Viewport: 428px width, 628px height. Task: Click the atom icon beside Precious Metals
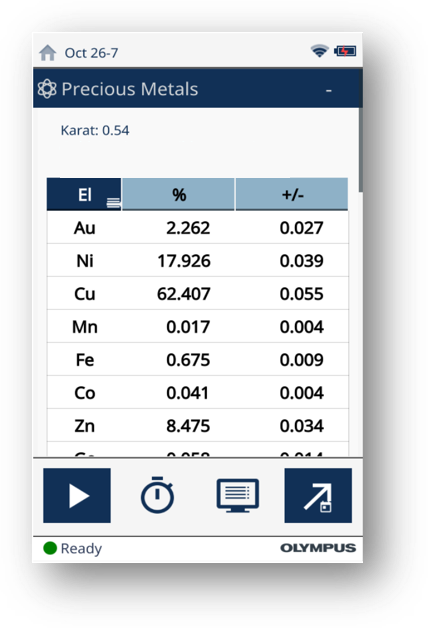click(x=47, y=89)
